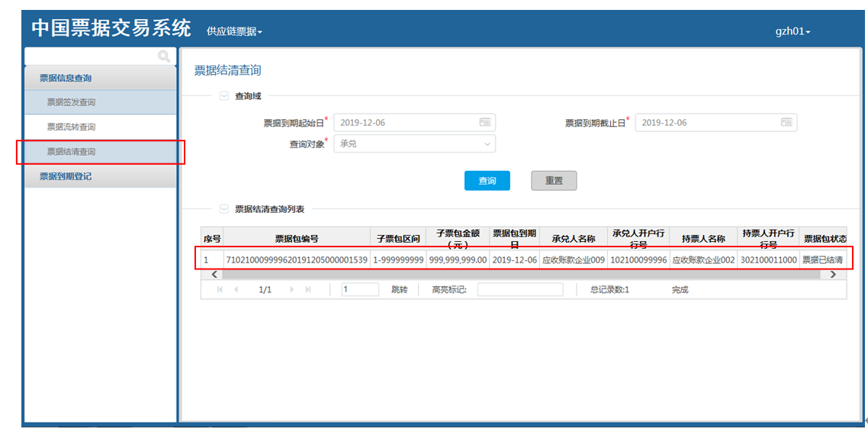Open the 查询对象 dropdown
The width and height of the screenshot is (868, 432).
[x=414, y=143]
